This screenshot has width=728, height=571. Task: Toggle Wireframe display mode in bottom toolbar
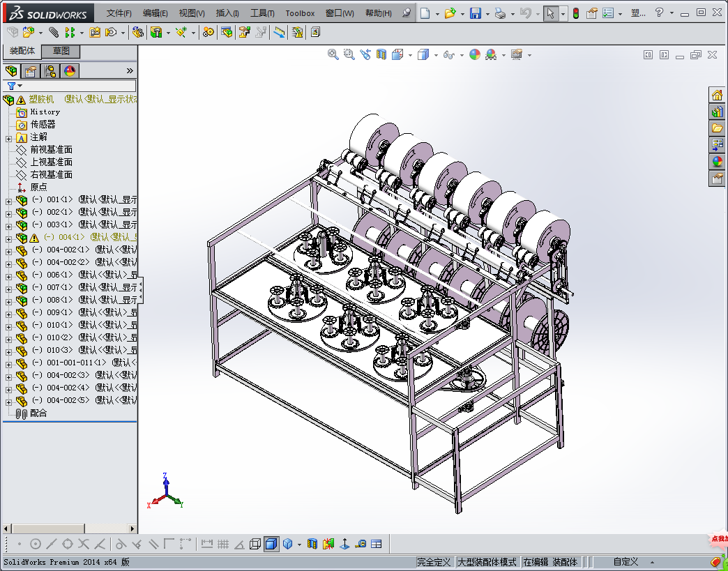255,544
